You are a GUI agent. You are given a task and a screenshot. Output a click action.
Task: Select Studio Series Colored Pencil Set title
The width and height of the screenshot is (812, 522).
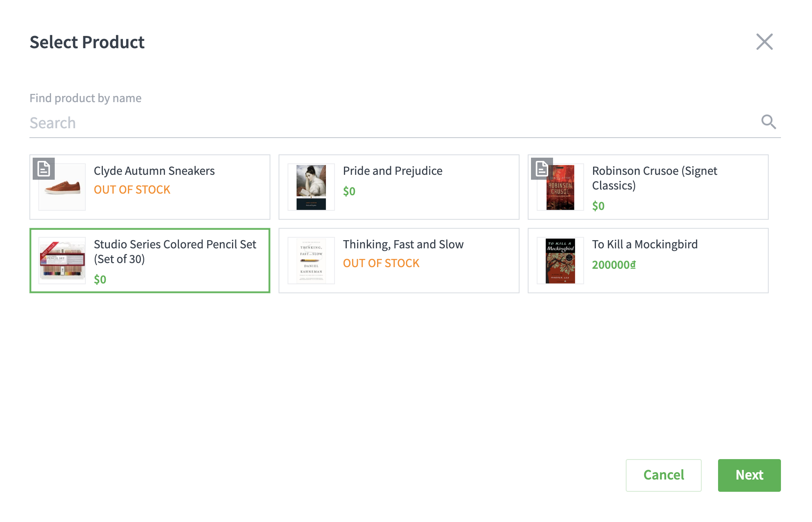click(175, 252)
